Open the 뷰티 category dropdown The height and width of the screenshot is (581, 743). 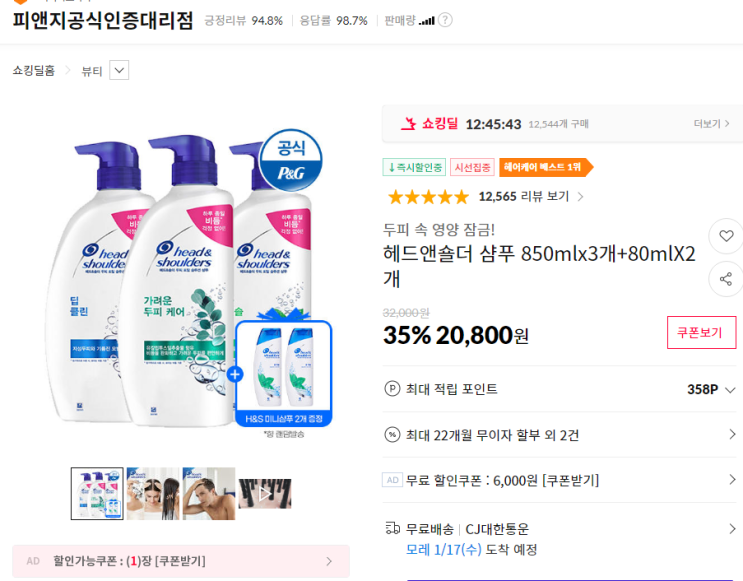[x=119, y=70]
